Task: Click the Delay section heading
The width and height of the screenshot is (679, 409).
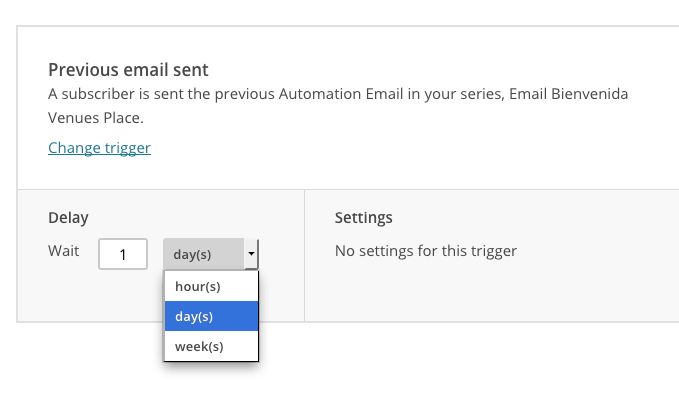Action: (x=68, y=217)
